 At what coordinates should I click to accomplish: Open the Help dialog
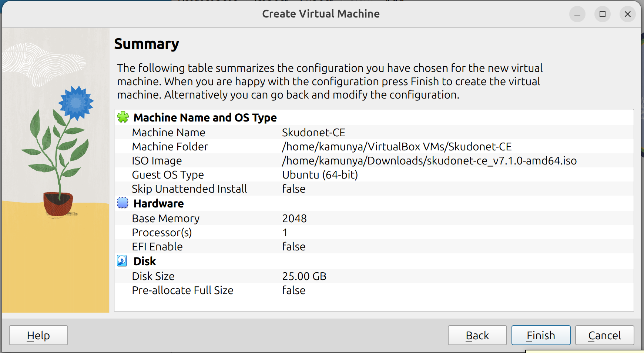(x=38, y=335)
